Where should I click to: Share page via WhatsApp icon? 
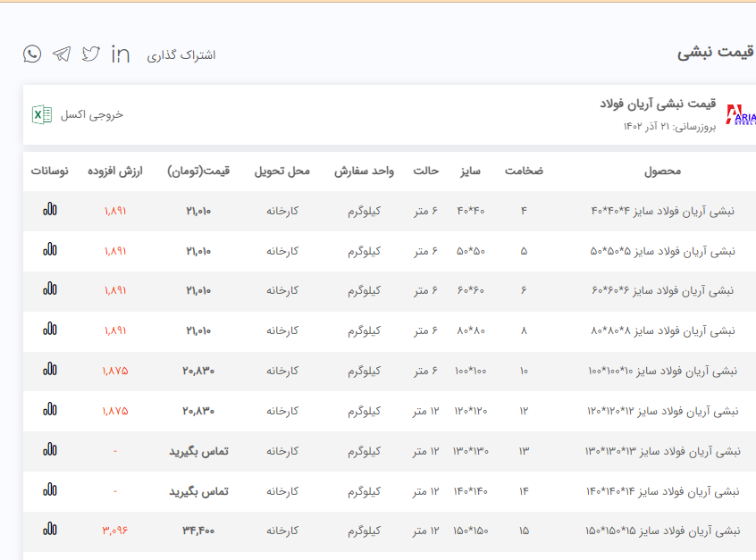tap(32, 54)
